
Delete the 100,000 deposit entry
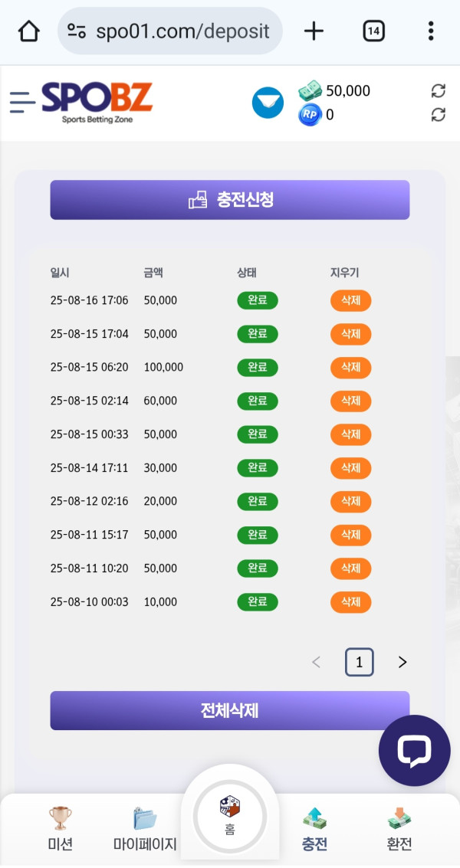click(x=350, y=368)
